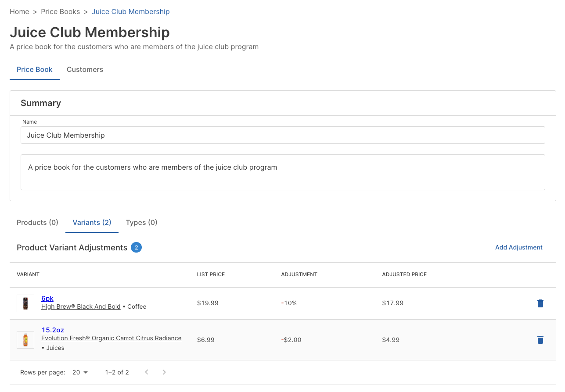Open the Products (0) tab
565x392 pixels.
(37, 223)
